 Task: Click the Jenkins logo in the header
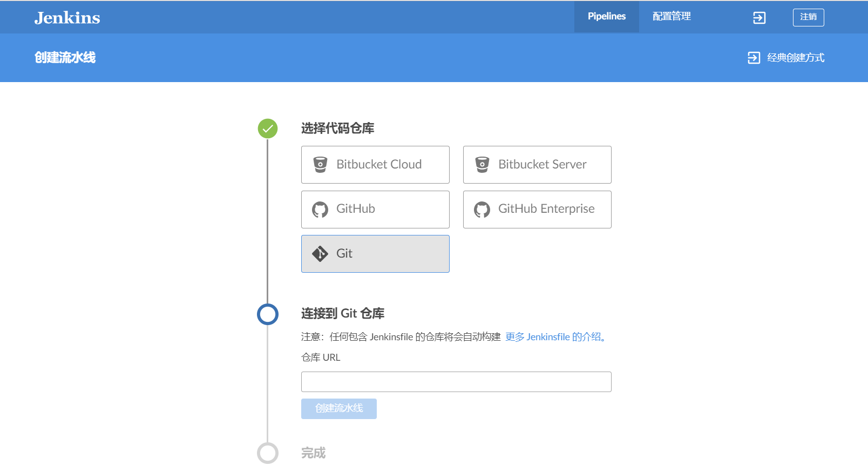click(x=67, y=18)
